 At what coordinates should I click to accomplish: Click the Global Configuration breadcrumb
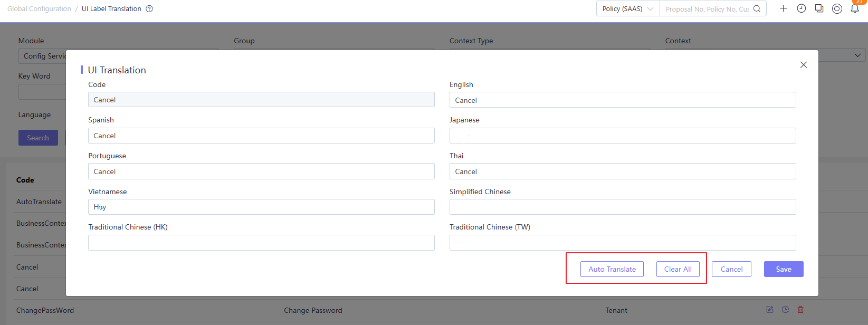pos(39,9)
